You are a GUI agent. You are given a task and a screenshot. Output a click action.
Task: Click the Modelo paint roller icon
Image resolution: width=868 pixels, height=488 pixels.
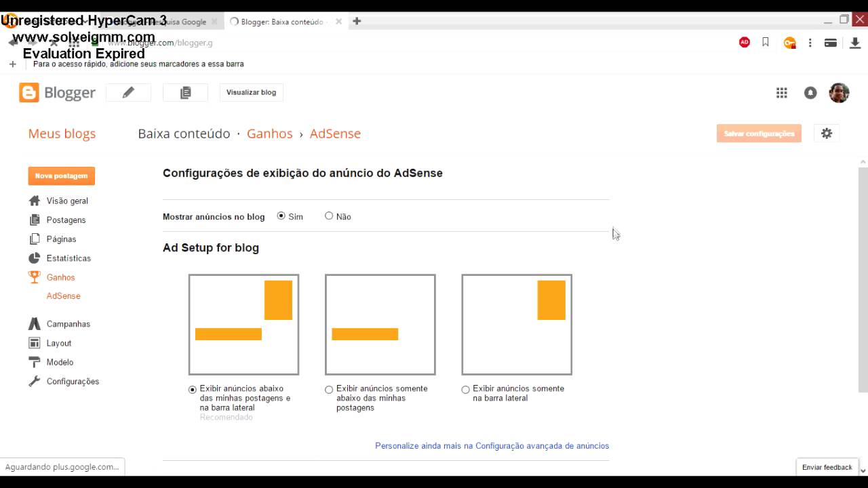[35, 362]
